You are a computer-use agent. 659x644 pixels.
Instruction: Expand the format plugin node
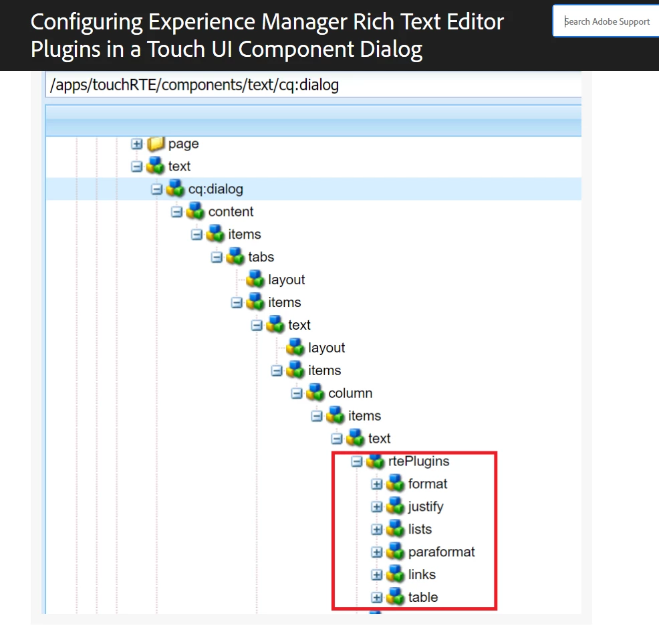(x=376, y=485)
